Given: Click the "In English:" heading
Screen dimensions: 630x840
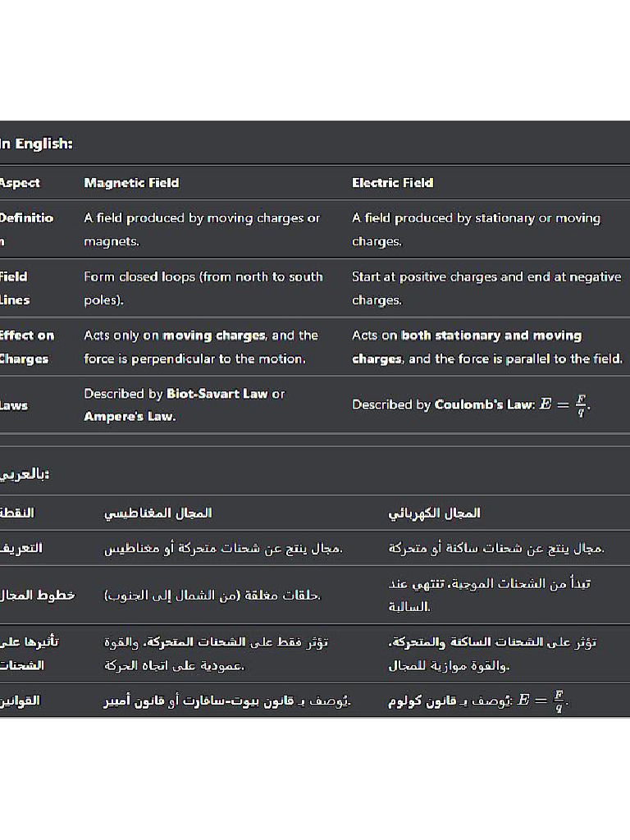Looking at the screenshot, I should [x=37, y=144].
